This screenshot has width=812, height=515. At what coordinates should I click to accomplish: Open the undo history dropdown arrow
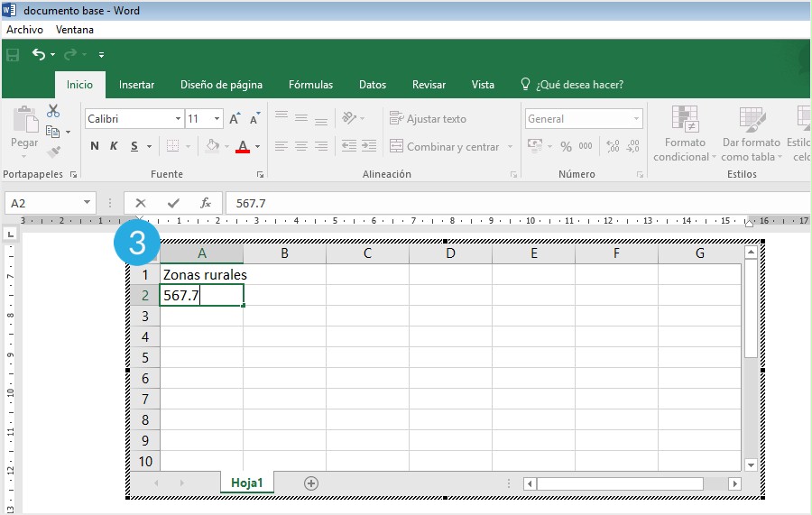pos(53,54)
